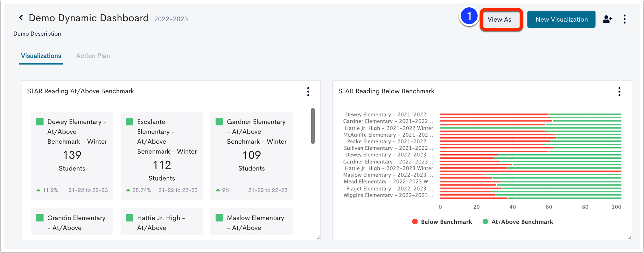Click chart label Peake Elementary – 2021–2022

coord(390,141)
